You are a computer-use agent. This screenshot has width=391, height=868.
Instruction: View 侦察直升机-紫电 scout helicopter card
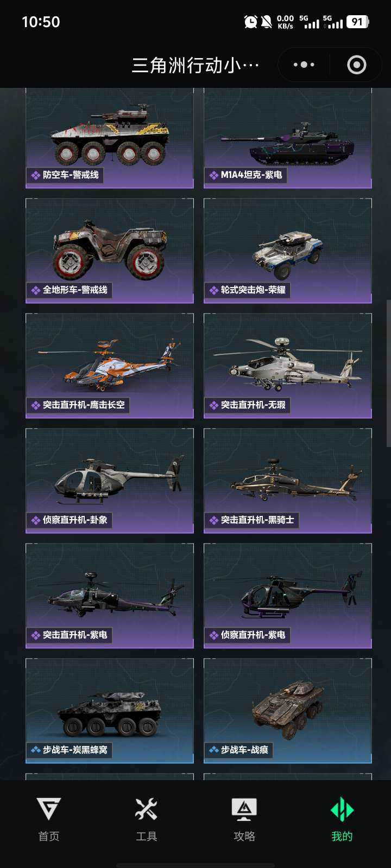click(288, 596)
